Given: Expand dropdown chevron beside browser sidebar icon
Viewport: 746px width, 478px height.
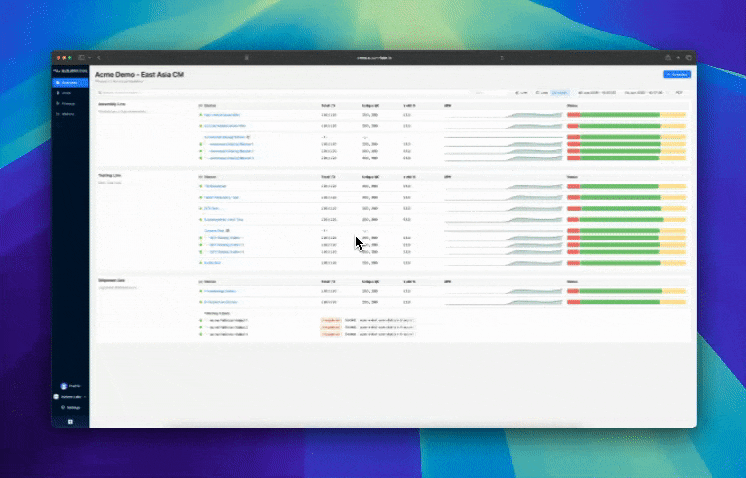Looking at the screenshot, I should click(x=88, y=58).
